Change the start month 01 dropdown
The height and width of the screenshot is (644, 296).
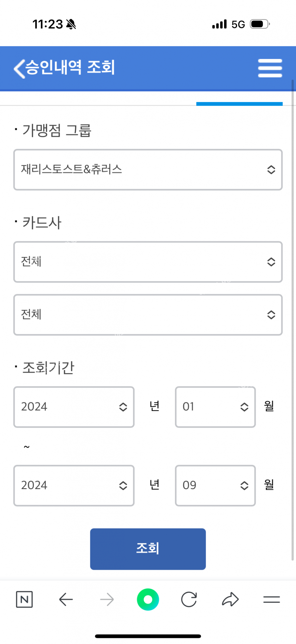(x=215, y=407)
